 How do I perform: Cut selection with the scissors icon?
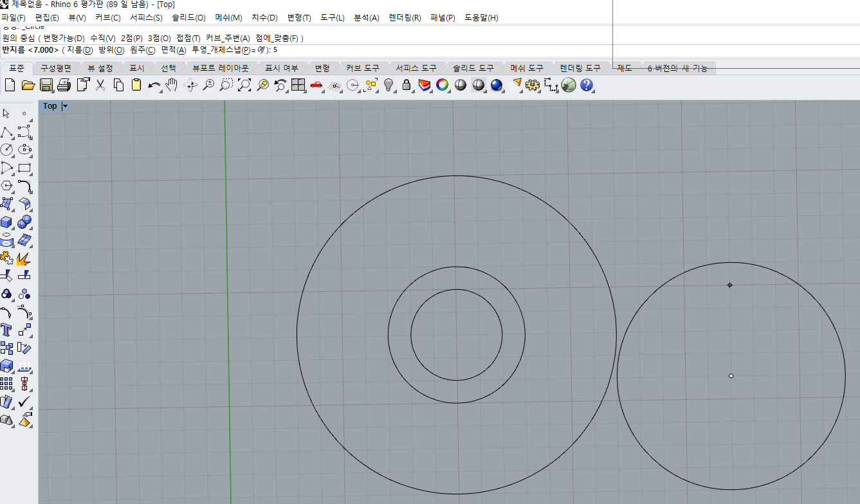(100, 85)
